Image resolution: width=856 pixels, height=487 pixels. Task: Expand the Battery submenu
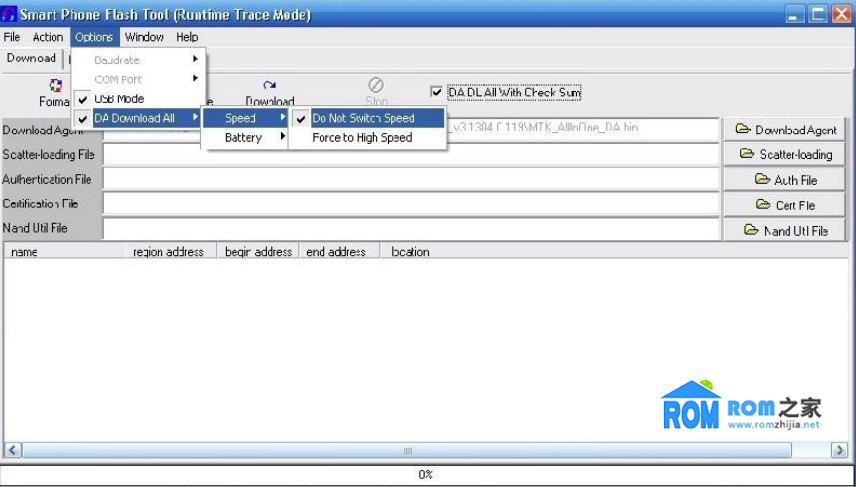coord(245,138)
